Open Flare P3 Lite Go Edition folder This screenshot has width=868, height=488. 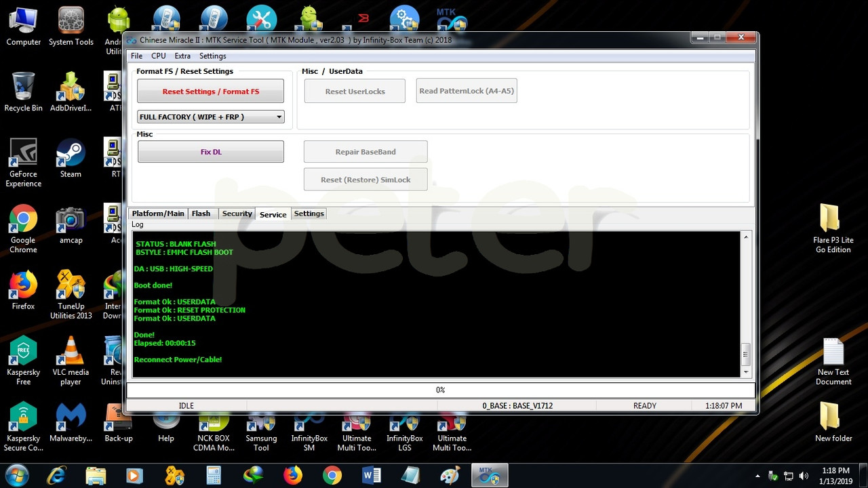click(x=833, y=229)
